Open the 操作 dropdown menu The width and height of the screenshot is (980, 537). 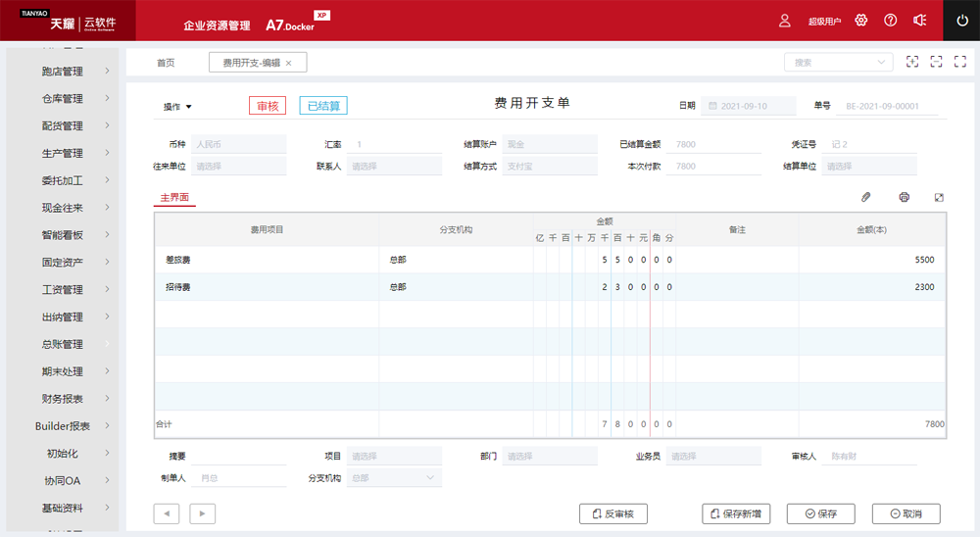coord(177,107)
